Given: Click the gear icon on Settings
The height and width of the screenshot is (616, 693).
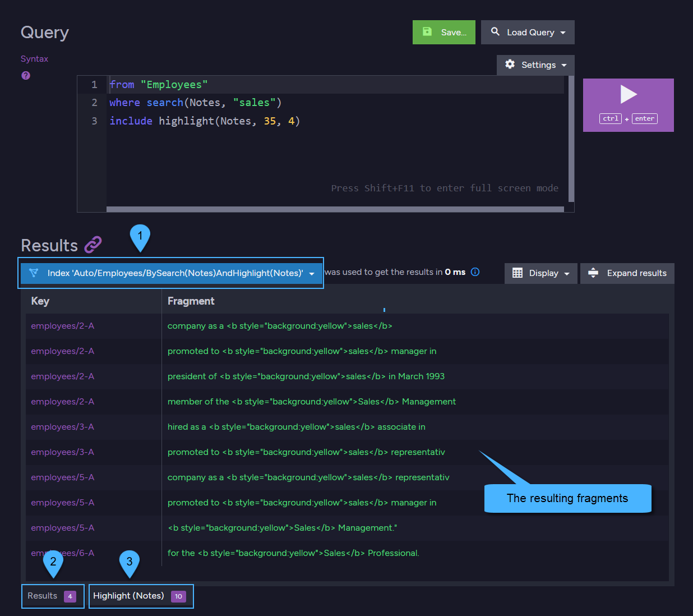Looking at the screenshot, I should (x=510, y=64).
